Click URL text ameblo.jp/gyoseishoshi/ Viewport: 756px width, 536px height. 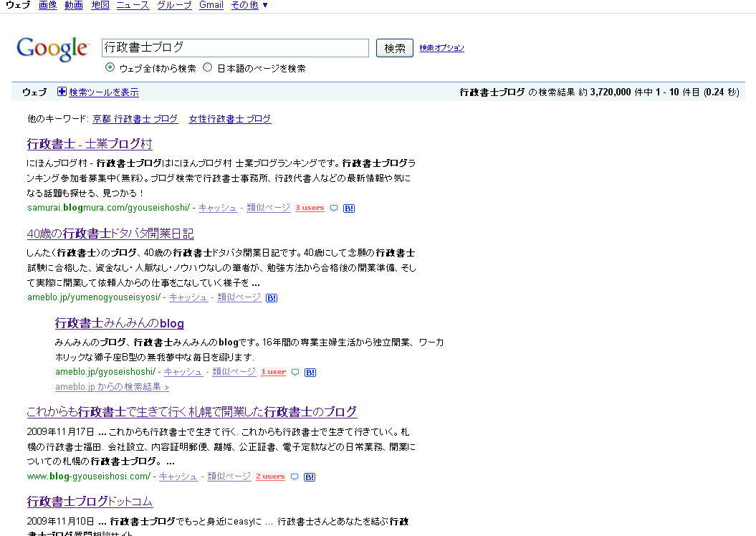click(x=105, y=372)
